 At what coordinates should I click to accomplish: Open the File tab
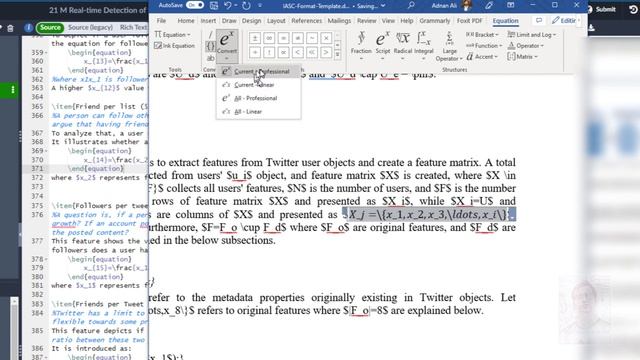pos(161,20)
